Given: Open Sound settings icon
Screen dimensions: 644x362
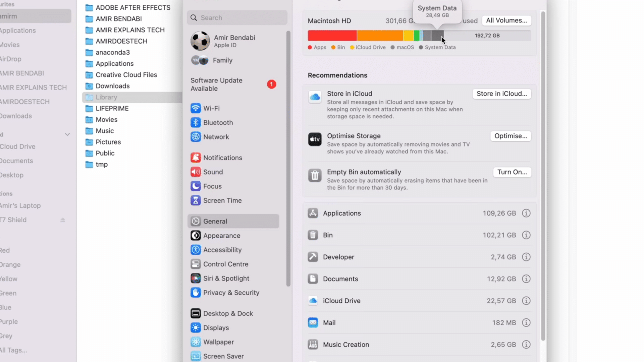Looking at the screenshot, I should 196,172.
